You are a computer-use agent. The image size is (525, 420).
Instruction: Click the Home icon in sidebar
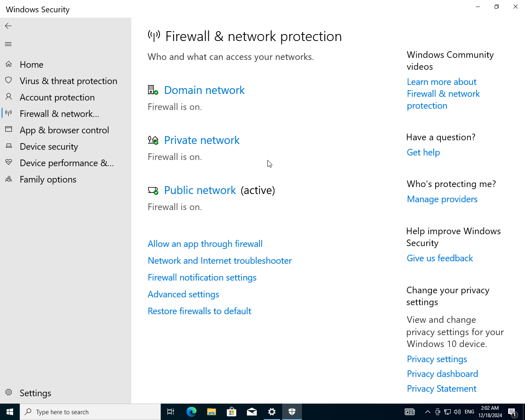9,64
